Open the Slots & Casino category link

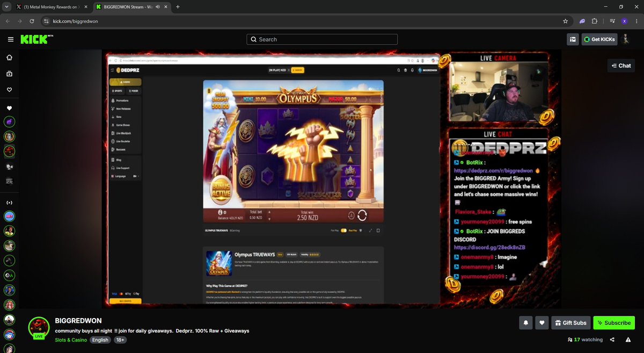tap(71, 340)
